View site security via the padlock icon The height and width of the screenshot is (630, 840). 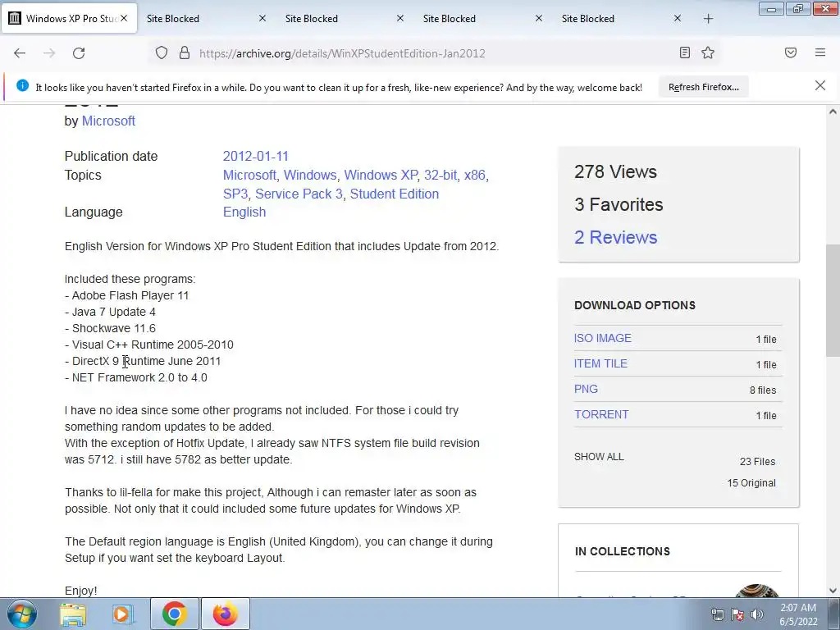pyautogui.click(x=185, y=53)
